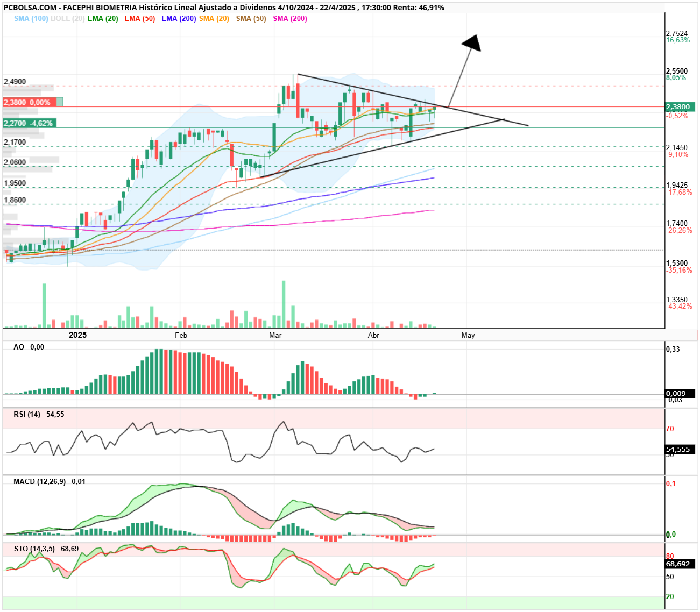The image size is (700, 612).
Task: Click the -35,16% percentage label
Action: point(679,270)
